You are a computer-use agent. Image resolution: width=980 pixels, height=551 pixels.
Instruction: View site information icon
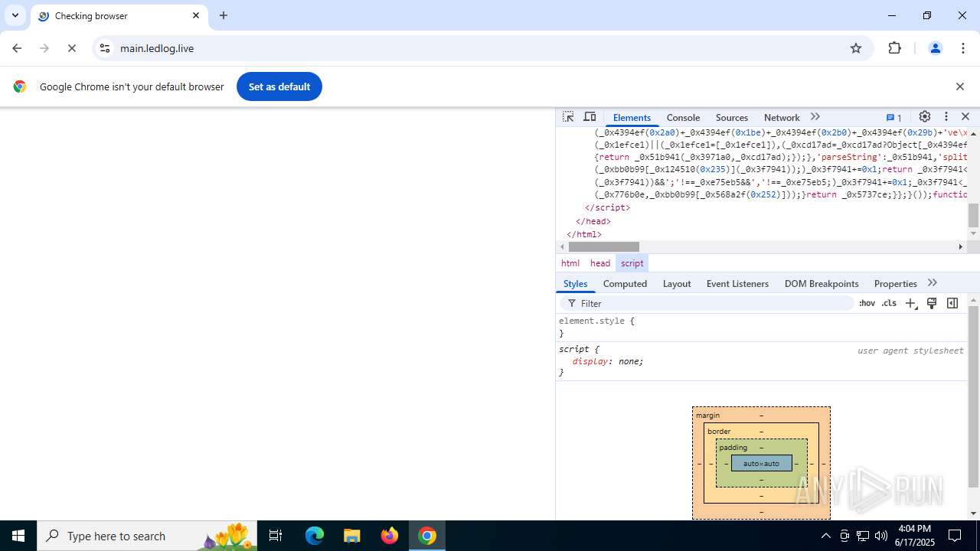coord(105,48)
